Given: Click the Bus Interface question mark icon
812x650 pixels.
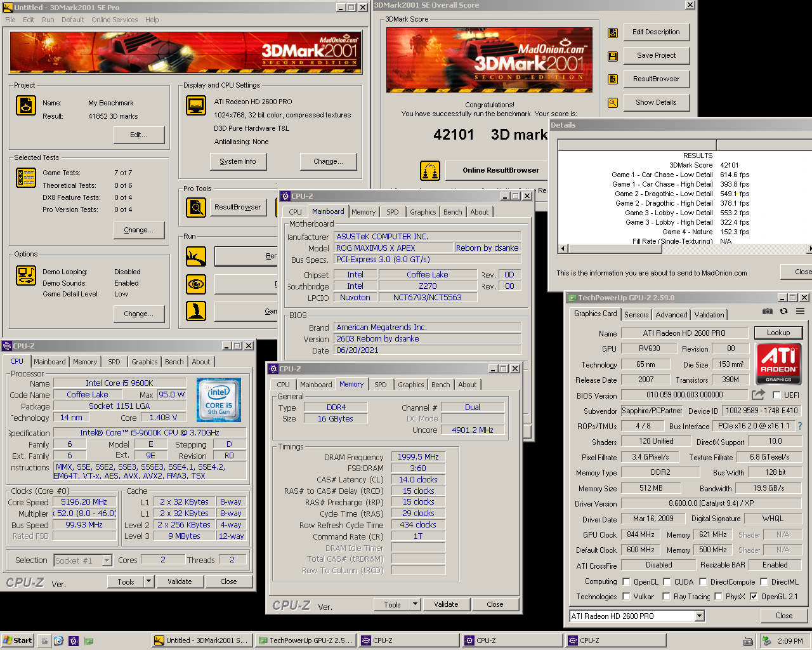Looking at the screenshot, I should 799,426.
